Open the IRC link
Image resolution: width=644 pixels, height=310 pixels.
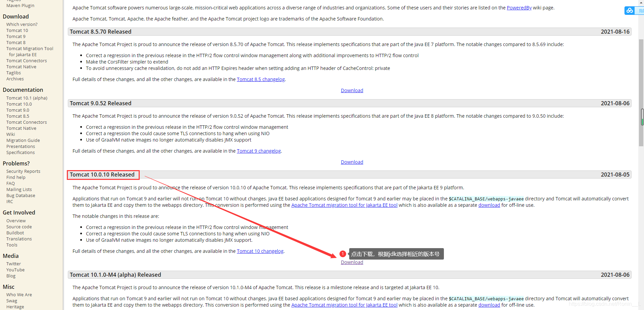pos(10,201)
